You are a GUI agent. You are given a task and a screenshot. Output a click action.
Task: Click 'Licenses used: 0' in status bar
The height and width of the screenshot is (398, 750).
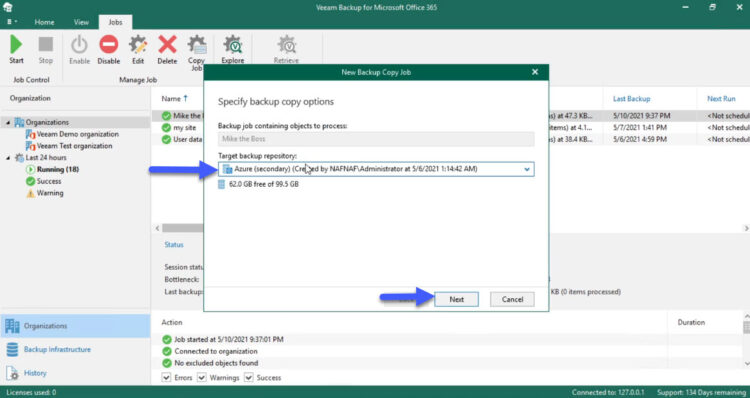pyautogui.click(x=31, y=392)
